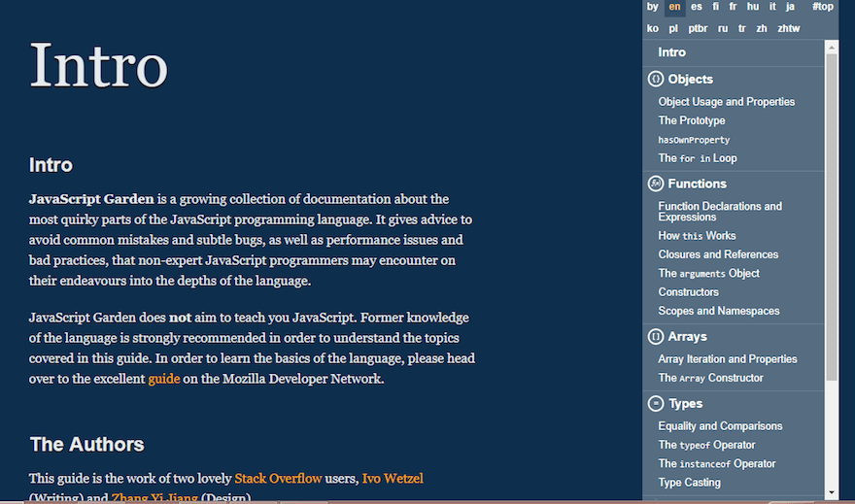Click the bold 'JavaScript Garden' text
The image size is (855, 504).
point(91,199)
